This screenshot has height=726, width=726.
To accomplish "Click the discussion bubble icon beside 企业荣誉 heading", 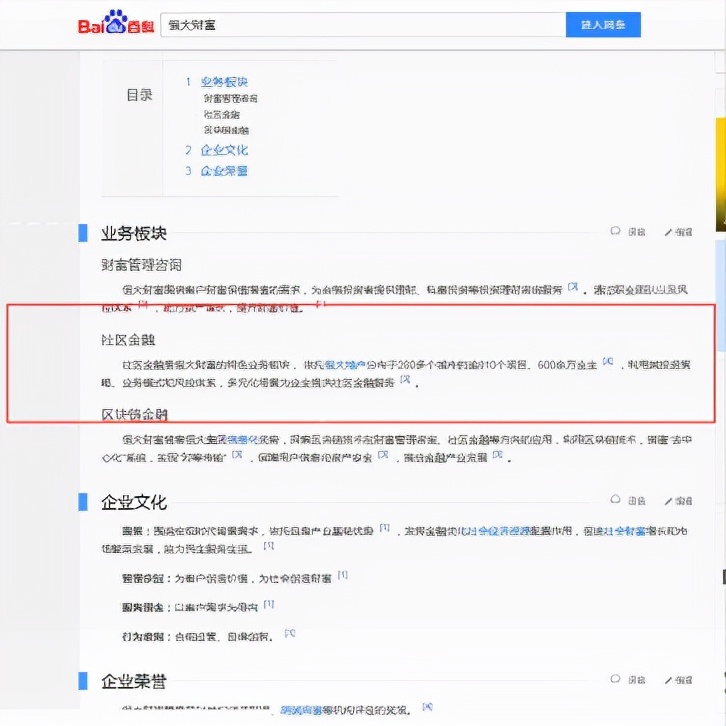I will pos(615,679).
